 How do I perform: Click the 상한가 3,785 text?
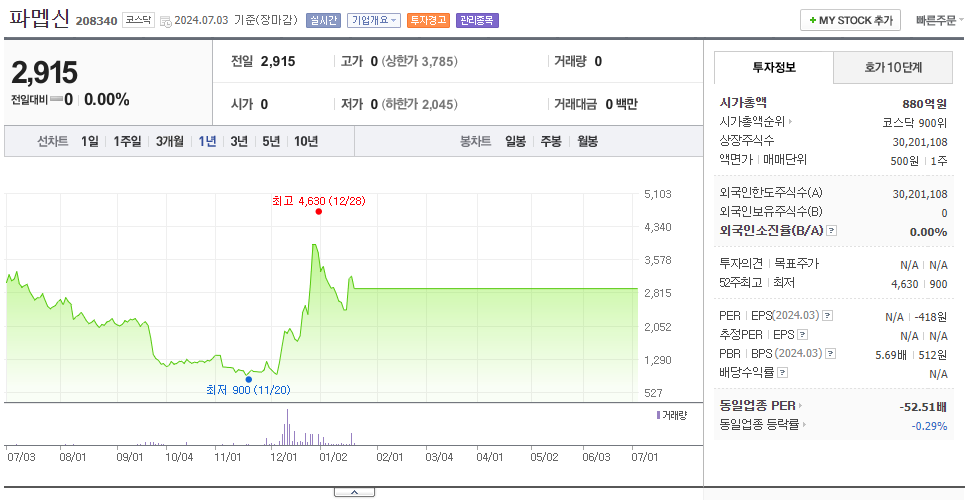pyautogui.click(x=420, y=61)
